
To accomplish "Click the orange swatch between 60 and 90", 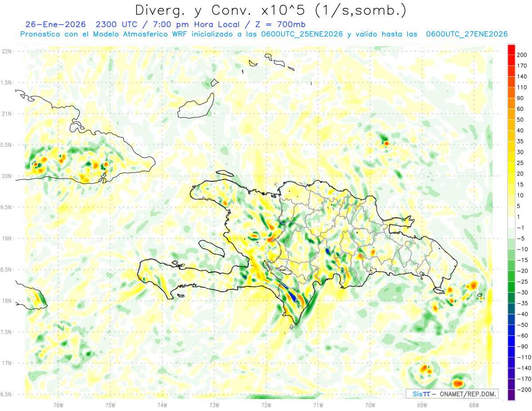I will pyautogui.click(x=511, y=103).
